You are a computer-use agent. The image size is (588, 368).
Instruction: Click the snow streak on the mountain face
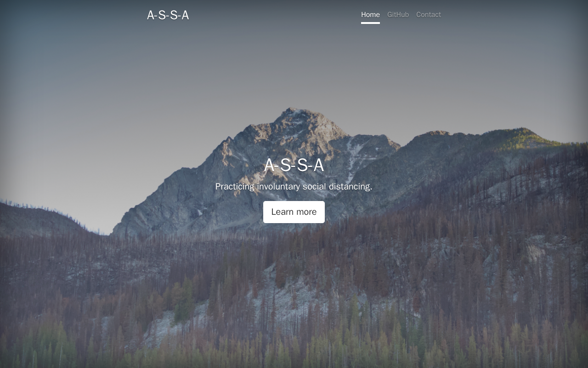[353, 156]
